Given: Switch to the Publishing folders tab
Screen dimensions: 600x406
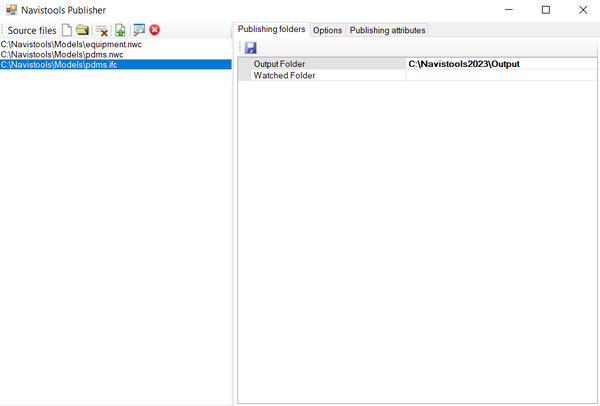Looking at the screenshot, I should [271, 30].
